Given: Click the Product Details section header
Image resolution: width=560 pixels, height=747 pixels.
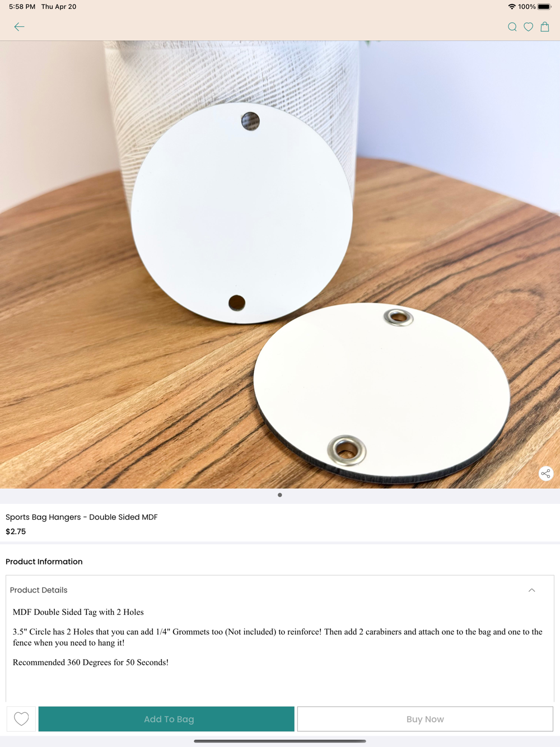Looking at the screenshot, I should (280, 590).
